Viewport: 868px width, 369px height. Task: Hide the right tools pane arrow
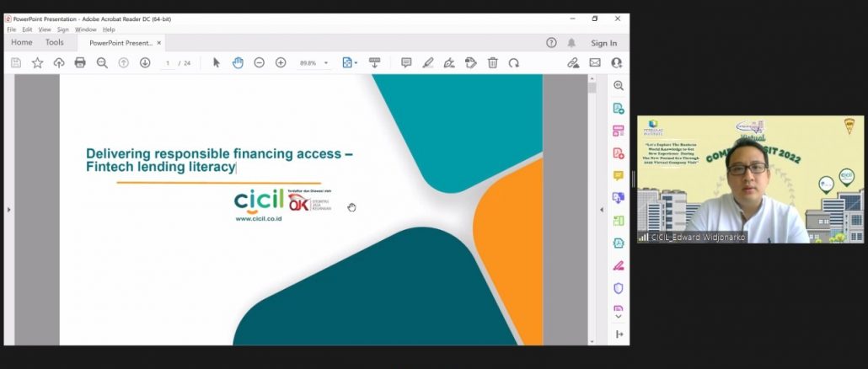(x=603, y=210)
